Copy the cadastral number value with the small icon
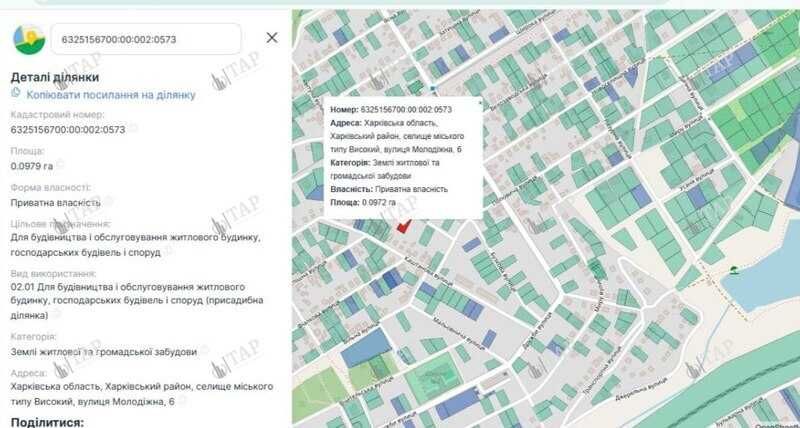This screenshot has width=800, height=428. tap(133, 129)
